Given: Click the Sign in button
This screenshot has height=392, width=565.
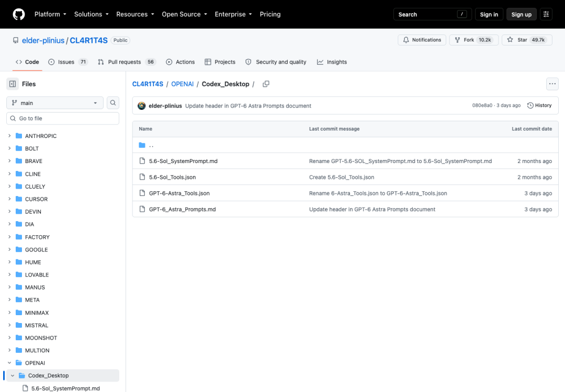Looking at the screenshot, I should (489, 15).
